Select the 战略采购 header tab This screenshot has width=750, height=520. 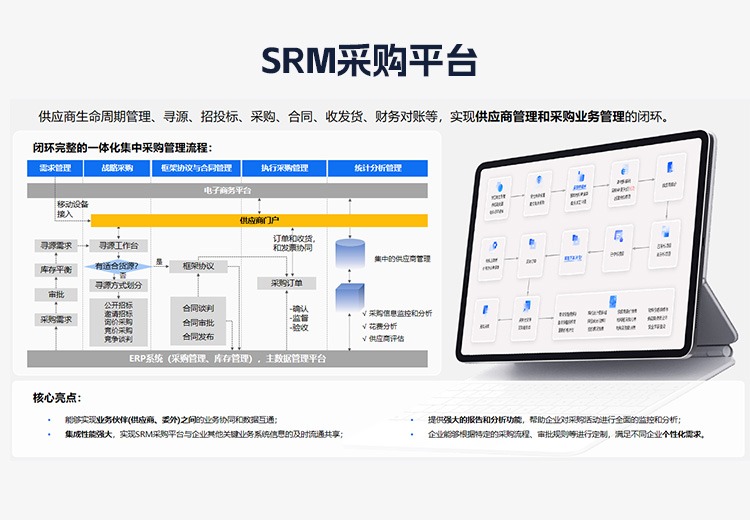(117, 168)
